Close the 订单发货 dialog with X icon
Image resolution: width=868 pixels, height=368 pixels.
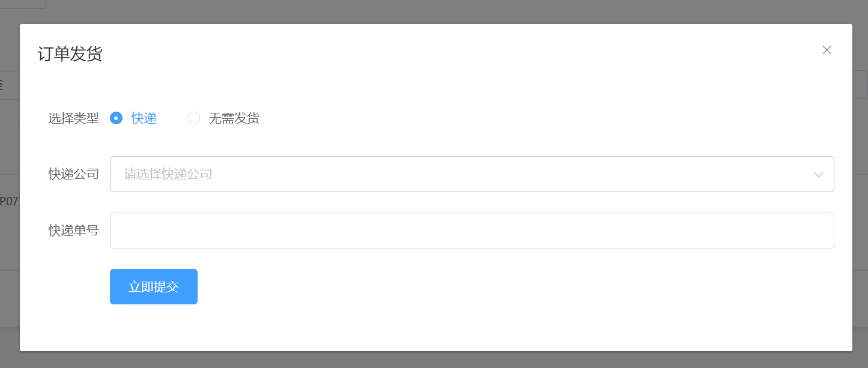click(827, 50)
